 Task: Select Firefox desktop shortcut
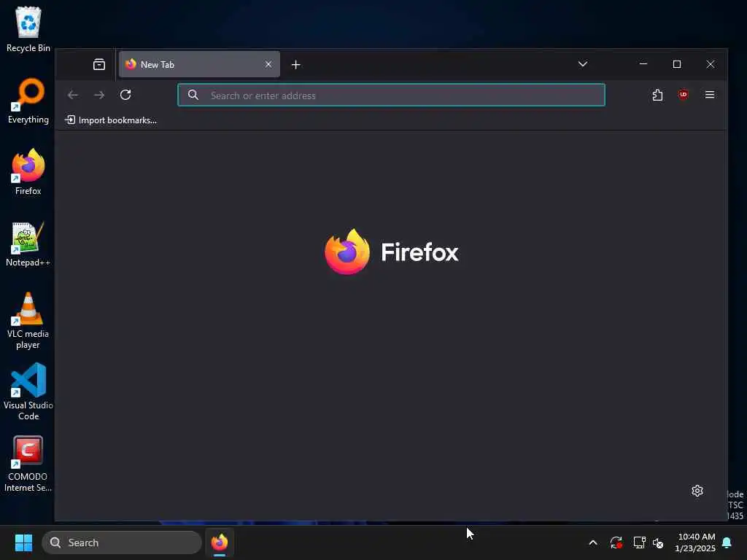(x=28, y=172)
